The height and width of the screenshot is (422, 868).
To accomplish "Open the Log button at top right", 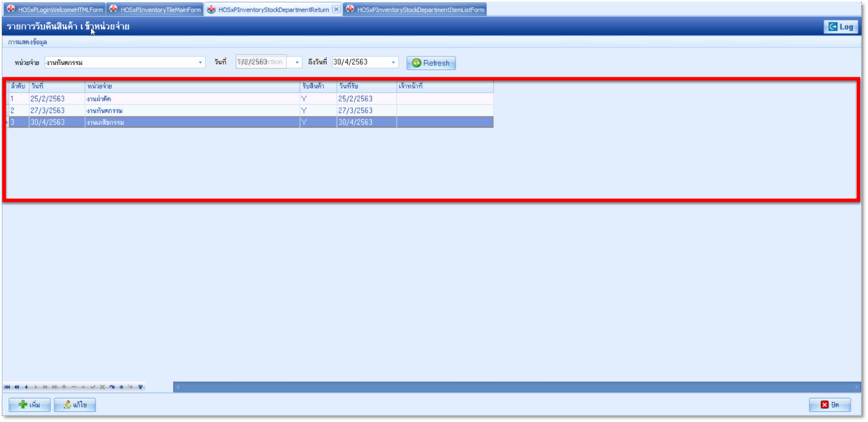I will [x=841, y=27].
